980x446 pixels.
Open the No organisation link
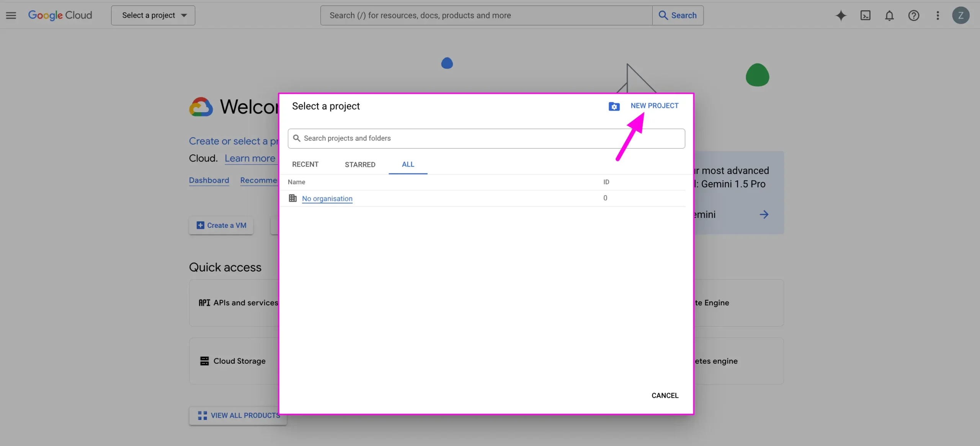point(327,198)
